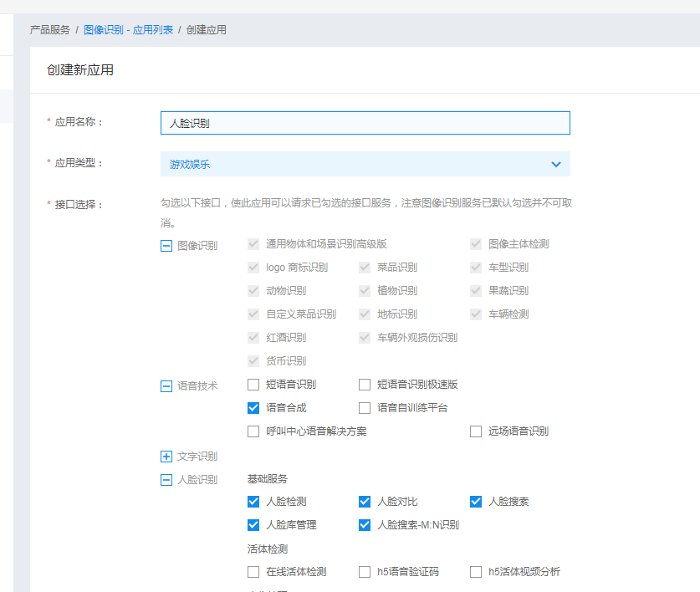Click the disabled logo 商标识别 checkbox
Viewport: 700px width, 592px height.
[253, 268]
